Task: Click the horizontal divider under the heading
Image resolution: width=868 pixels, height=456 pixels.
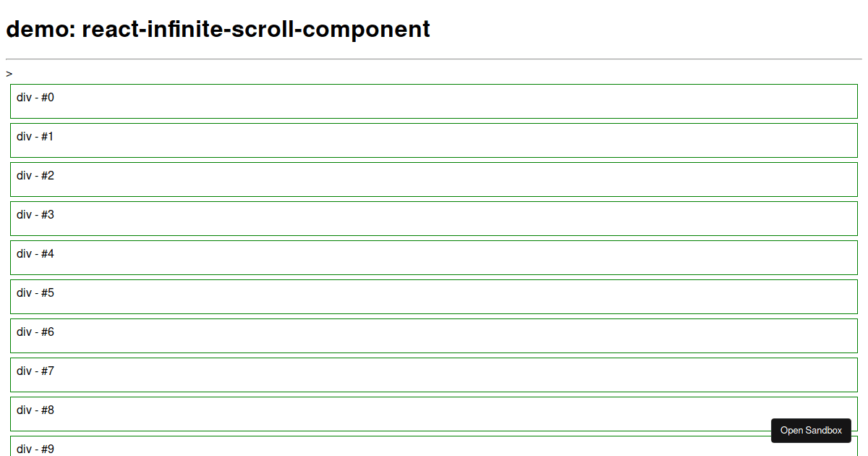Action: pos(434,56)
